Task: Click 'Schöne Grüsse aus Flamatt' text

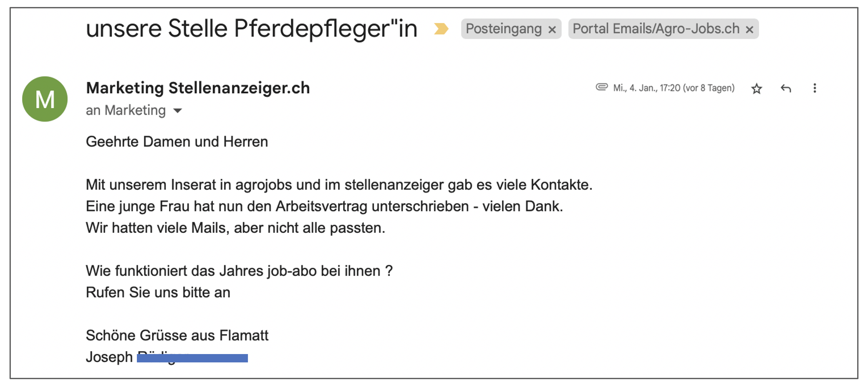Action: click(177, 335)
